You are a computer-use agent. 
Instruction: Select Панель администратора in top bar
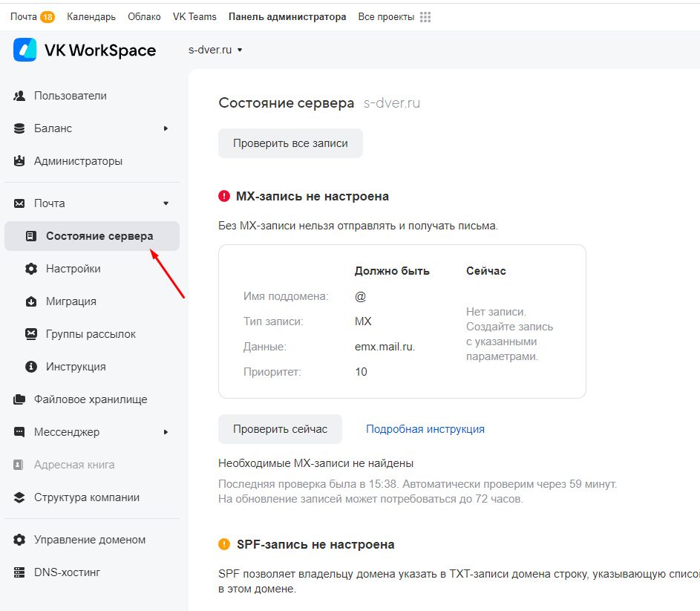[287, 16]
